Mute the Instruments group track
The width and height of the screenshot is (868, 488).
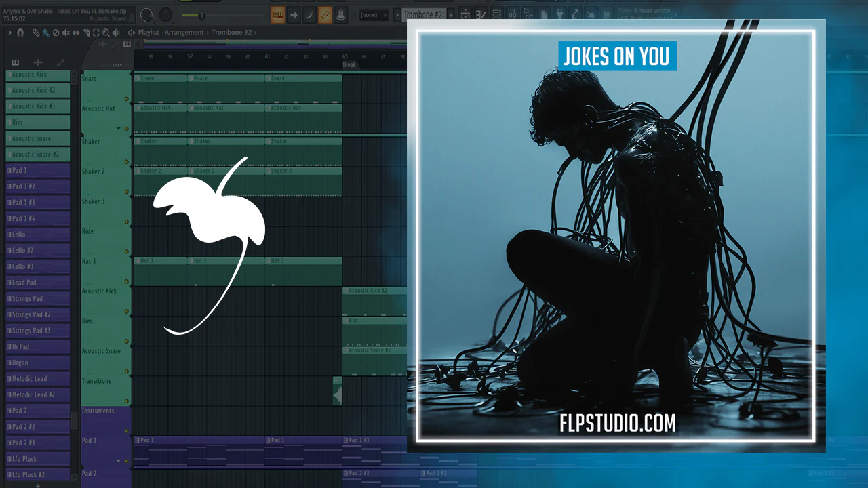126,431
